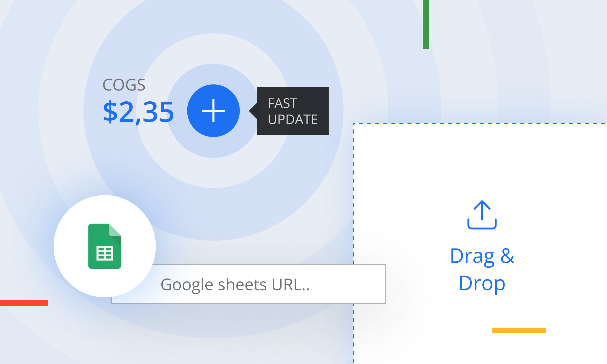The image size is (607, 364).
Task: Click the white circle containing the Sheets logo
Action: (x=104, y=246)
